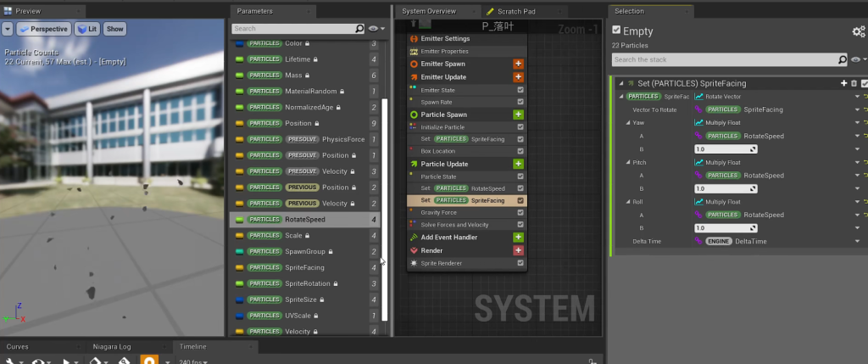This screenshot has width=868, height=364.
Task: Click the Search the stack input field
Action: point(723,59)
